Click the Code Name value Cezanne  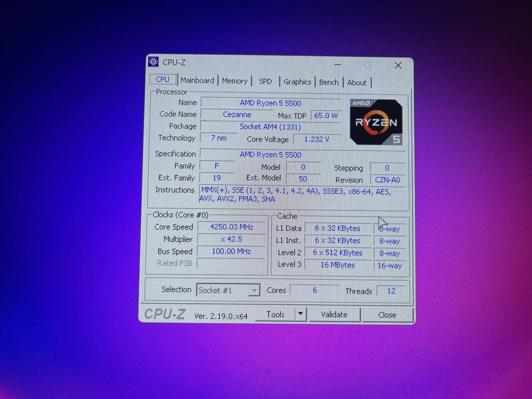[237, 115]
